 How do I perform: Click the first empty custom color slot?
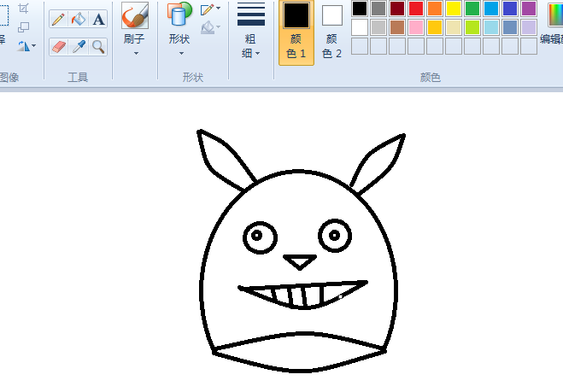(360, 46)
